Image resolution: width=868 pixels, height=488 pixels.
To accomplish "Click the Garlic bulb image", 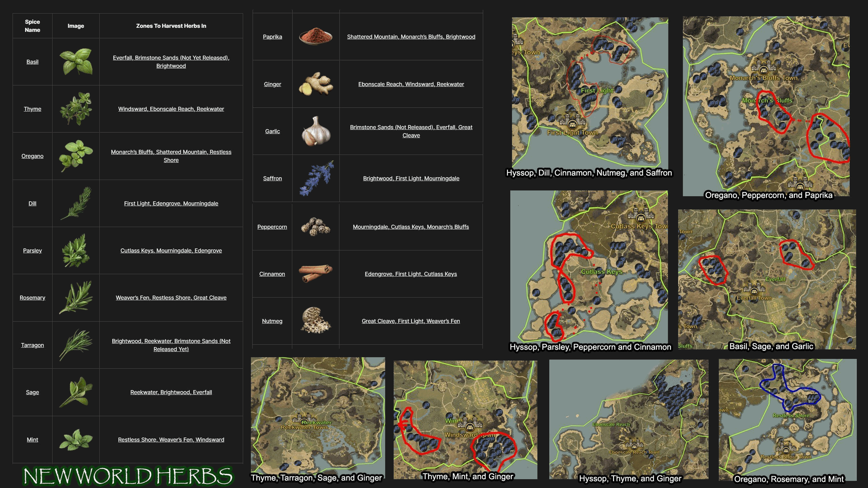I will 316,131.
